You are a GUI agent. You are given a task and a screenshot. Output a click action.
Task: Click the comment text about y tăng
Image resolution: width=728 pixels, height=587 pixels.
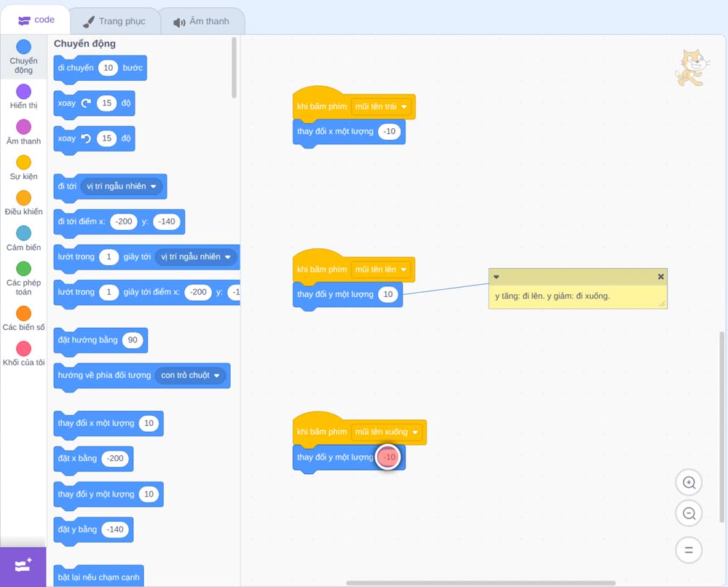(552, 296)
